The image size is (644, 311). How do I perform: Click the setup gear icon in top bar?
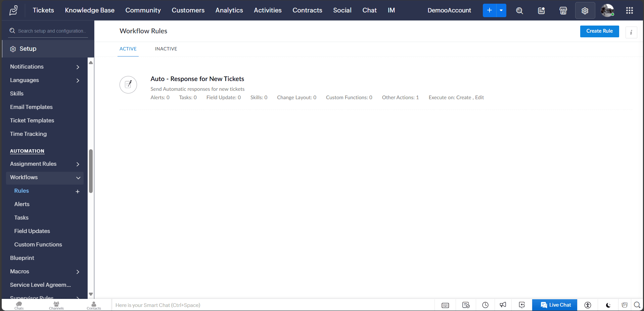585,10
